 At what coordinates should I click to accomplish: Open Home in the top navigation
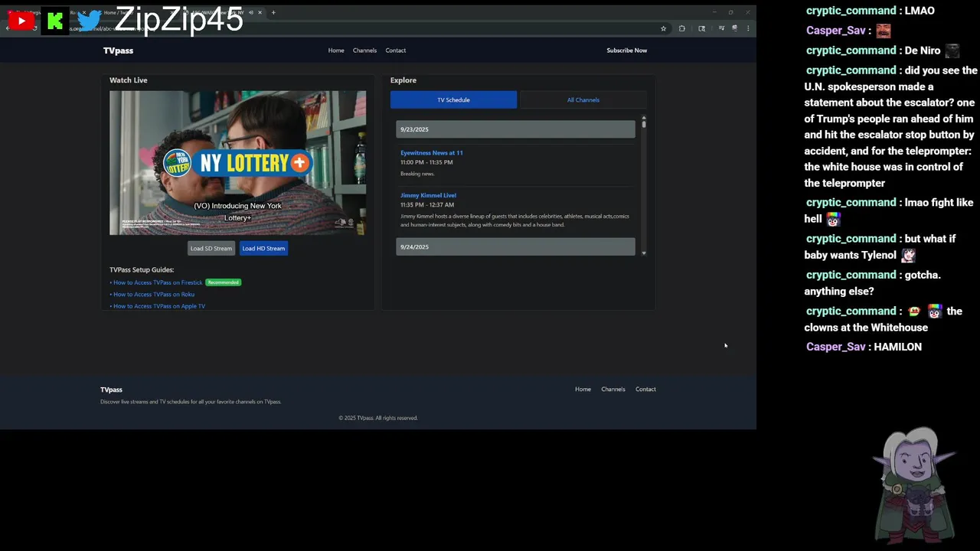pyautogui.click(x=336, y=51)
